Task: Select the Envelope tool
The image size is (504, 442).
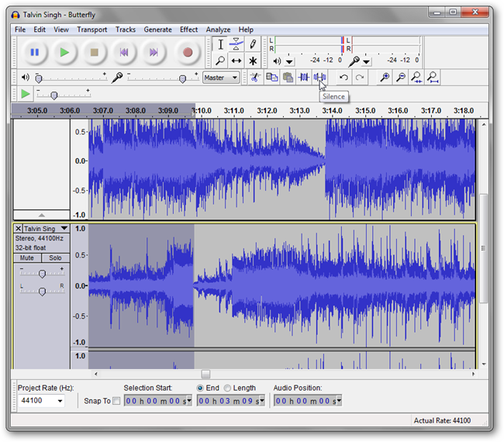Action: 236,44
